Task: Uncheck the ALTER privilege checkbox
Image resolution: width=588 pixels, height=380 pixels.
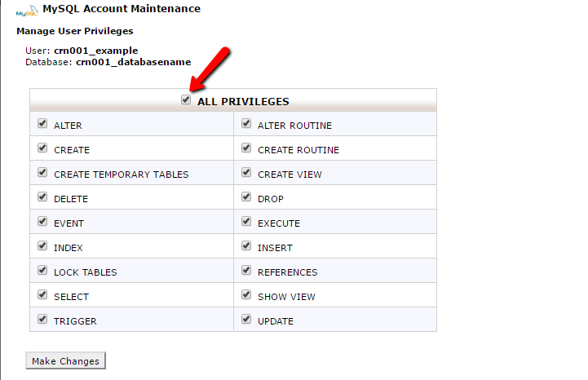Action: coord(42,124)
